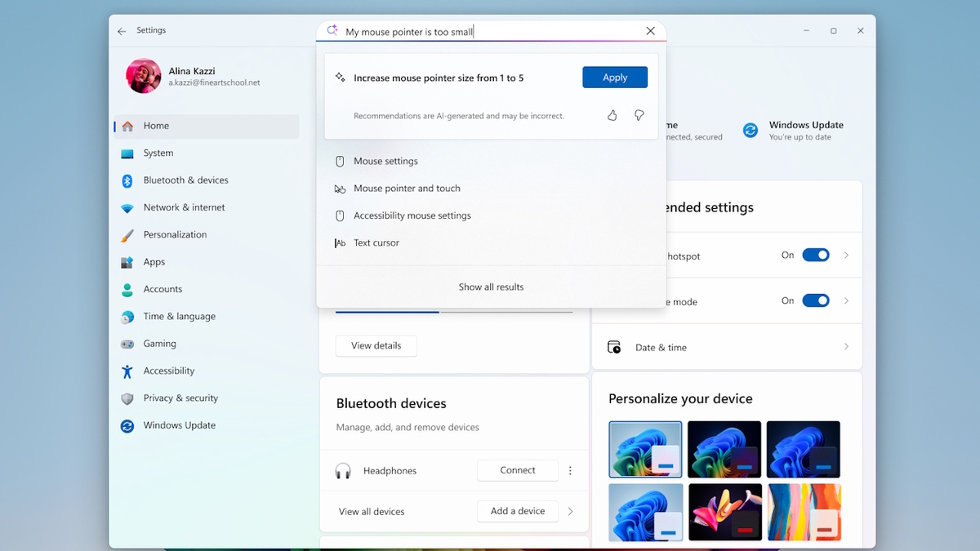Click Show all results
This screenshot has width=980, height=551.
pyautogui.click(x=491, y=287)
